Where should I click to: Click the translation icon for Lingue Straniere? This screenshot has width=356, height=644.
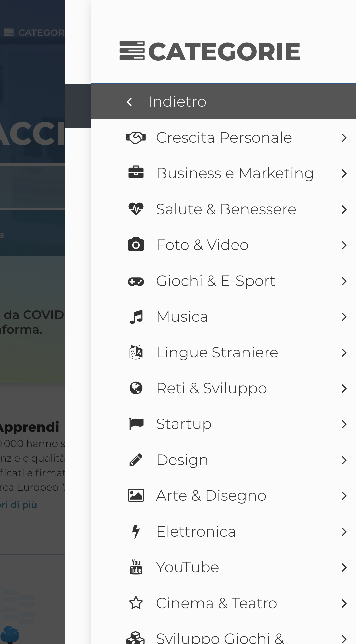136,352
